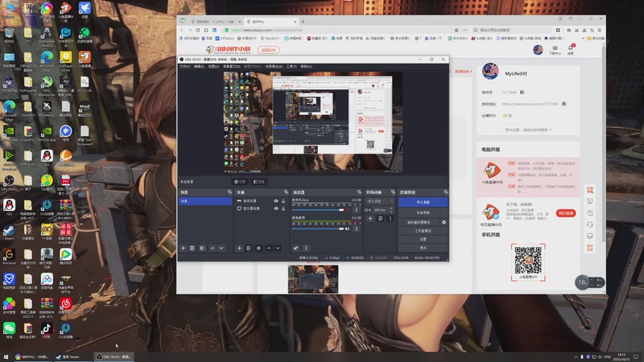Add a new source in OBS sources panel
The height and width of the screenshot is (362, 644).
pyautogui.click(x=238, y=248)
